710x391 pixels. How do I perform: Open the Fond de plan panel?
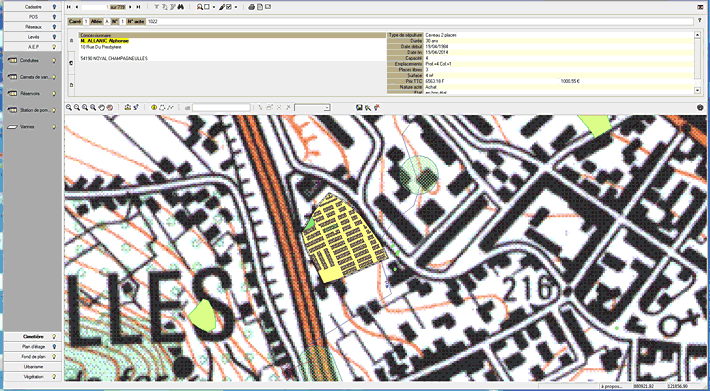pos(33,357)
